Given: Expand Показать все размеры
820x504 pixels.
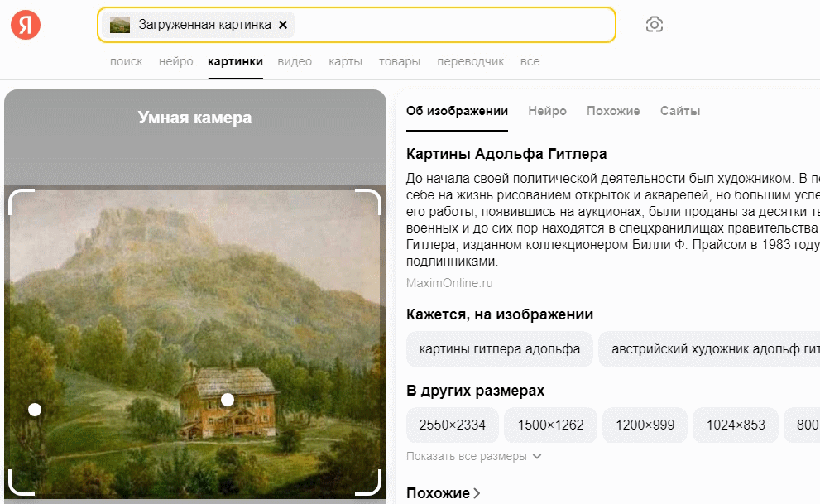Looking at the screenshot, I should pyautogui.click(x=473, y=457).
